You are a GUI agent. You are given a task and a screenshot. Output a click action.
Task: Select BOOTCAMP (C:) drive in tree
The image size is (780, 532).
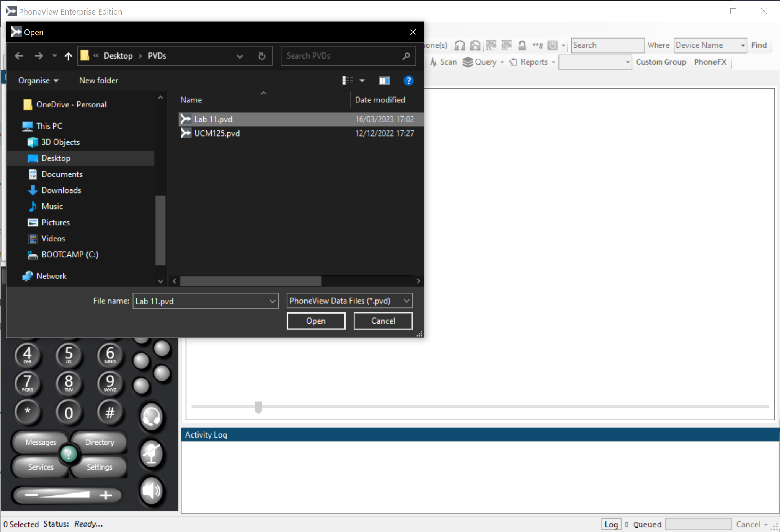(x=70, y=254)
